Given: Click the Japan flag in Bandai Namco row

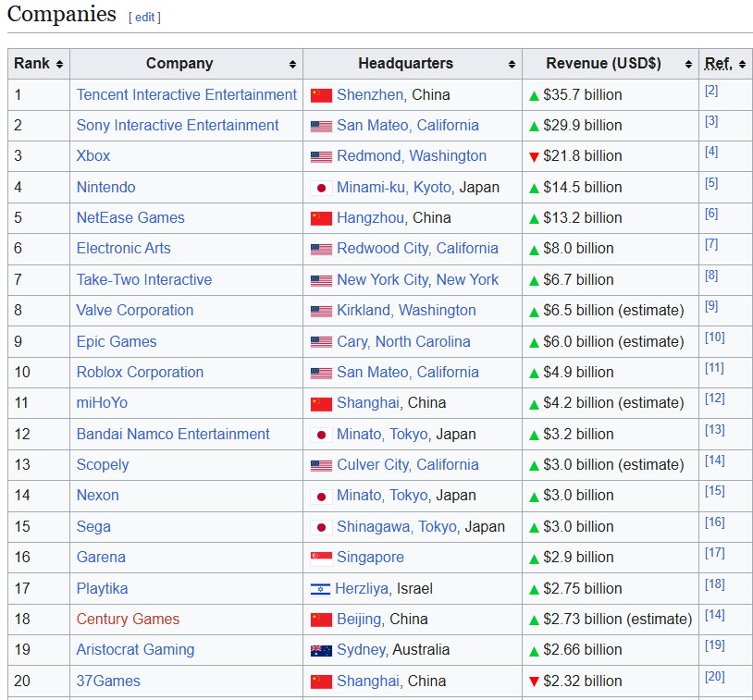Looking at the screenshot, I should pos(321,435).
